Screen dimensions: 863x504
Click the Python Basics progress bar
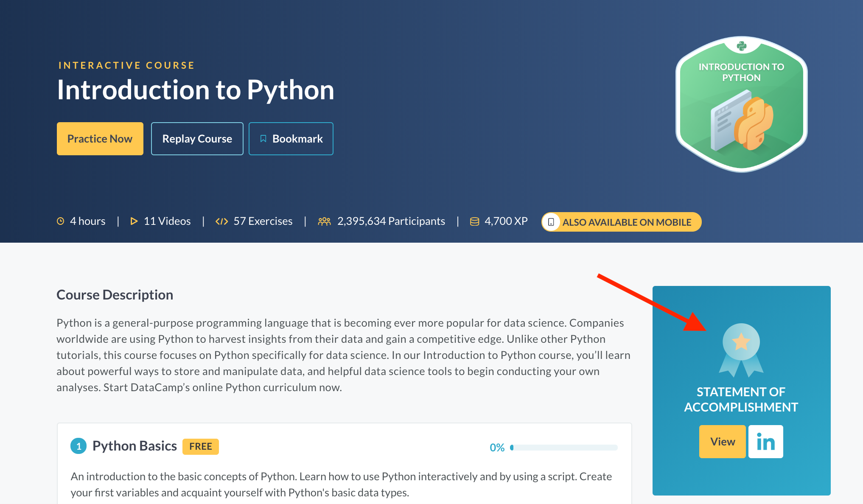pos(564,447)
